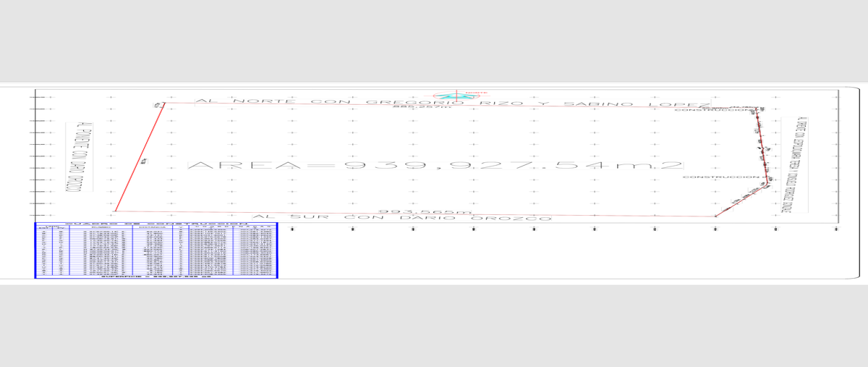Click the vertical 'AL ORIENTE' label at right
The height and width of the screenshot is (367, 868).
coord(793,164)
